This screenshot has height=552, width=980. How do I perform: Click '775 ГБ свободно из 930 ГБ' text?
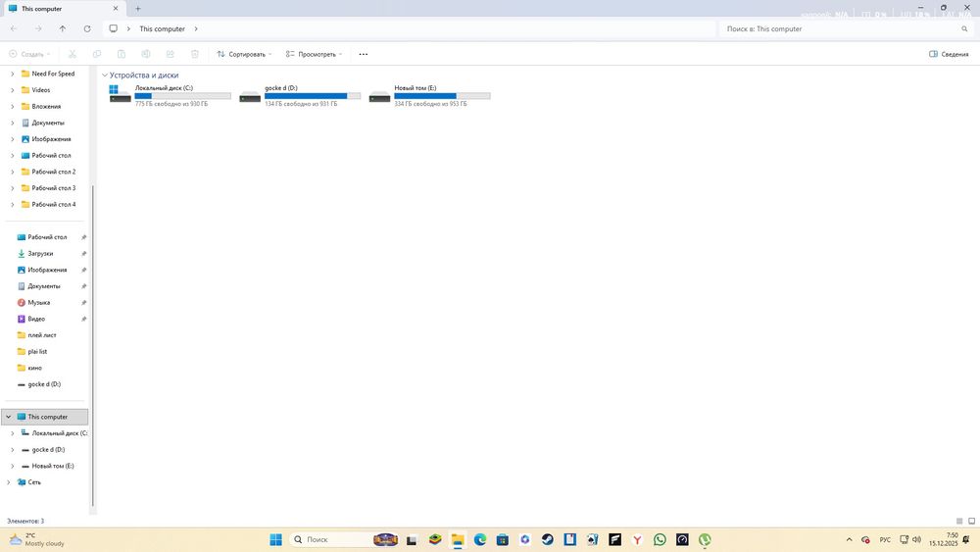[171, 104]
